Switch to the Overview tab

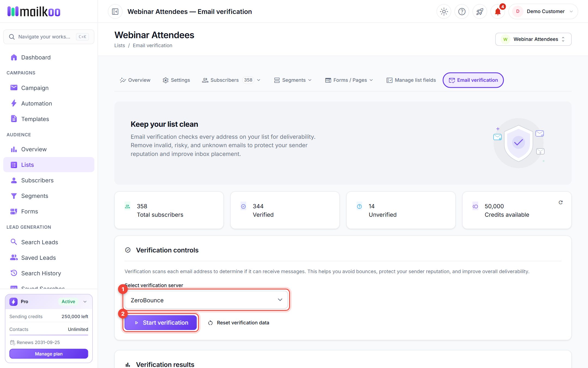[135, 80]
